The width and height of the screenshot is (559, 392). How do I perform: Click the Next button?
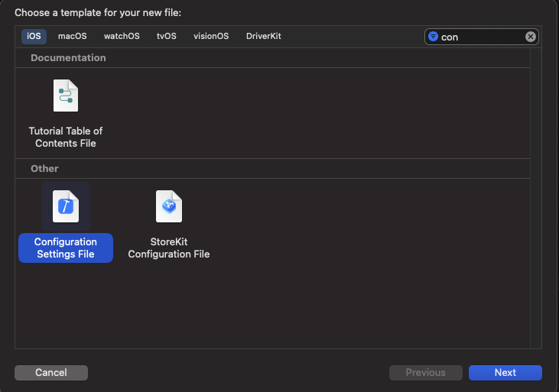point(505,373)
